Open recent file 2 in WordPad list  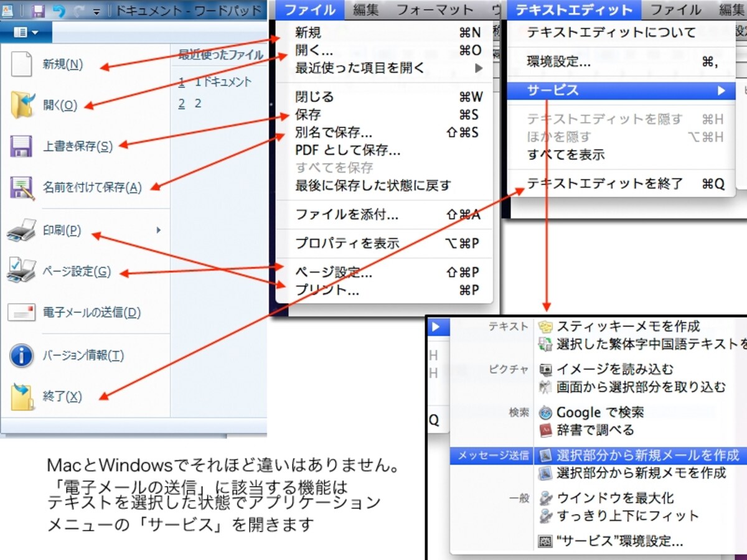pyautogui.click(x=190, y=104)
